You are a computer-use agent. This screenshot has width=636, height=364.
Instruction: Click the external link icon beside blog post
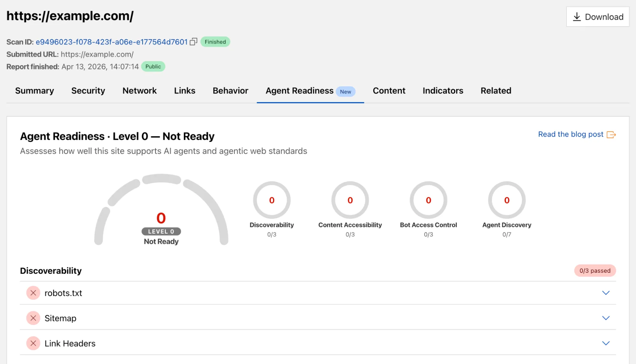[611, 134]
